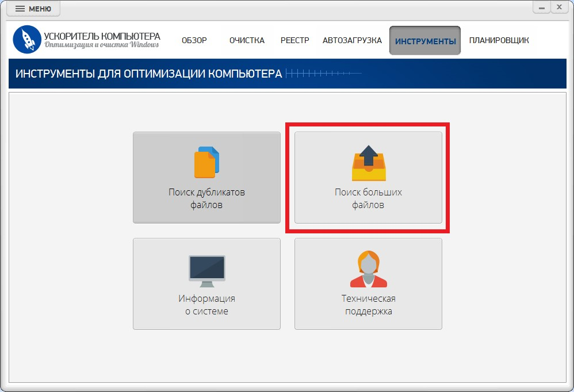Minimize the application window

click(x=542, y=7)
